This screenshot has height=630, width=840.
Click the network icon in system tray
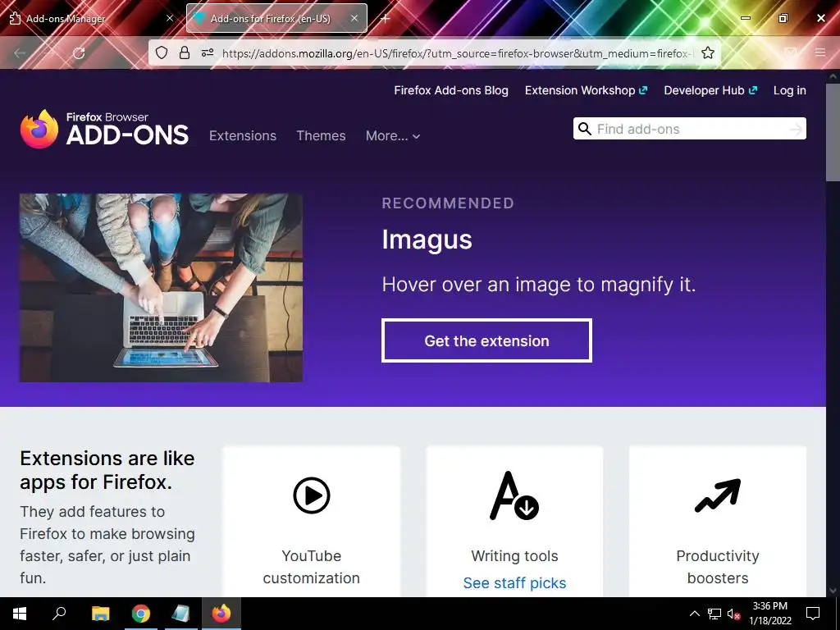coord(714,614)
